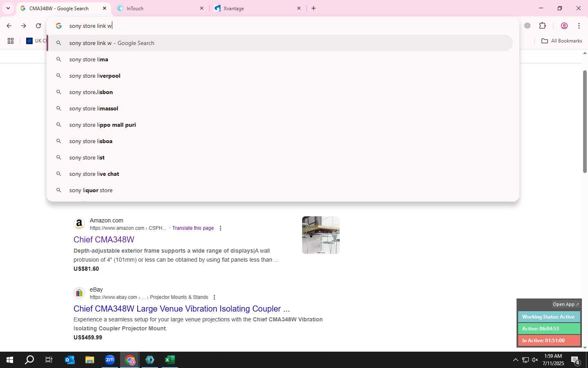Choose the 'sony store liverpool' suggestion
The image size is (588, 368).
[x=280, y=76]
